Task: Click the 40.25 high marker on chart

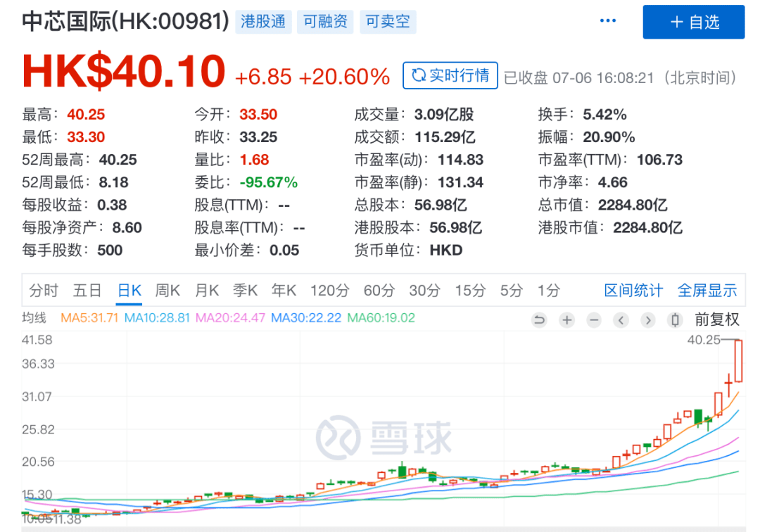Action: pos(704,340)
